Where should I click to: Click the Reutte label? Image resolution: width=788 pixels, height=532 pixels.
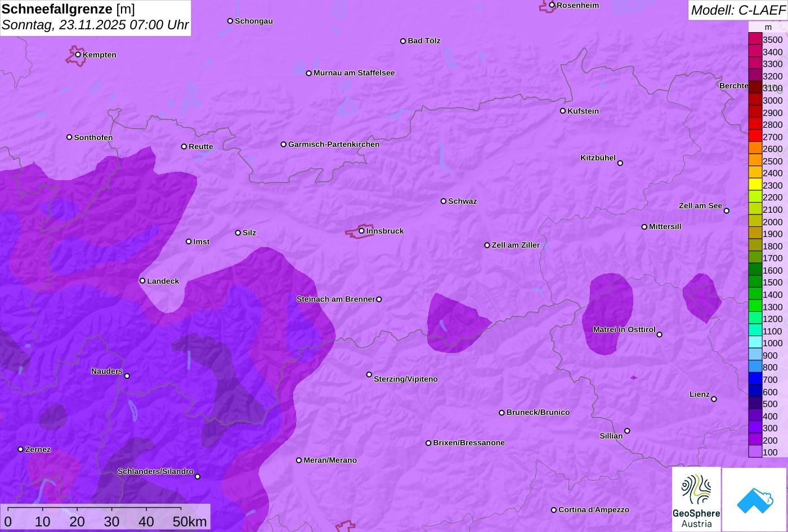pos(201,146)
